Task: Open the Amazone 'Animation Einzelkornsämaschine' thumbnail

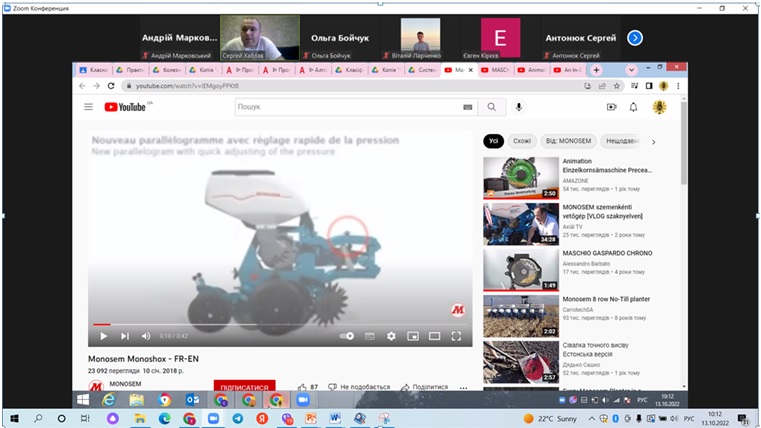Action: point(521,178)
